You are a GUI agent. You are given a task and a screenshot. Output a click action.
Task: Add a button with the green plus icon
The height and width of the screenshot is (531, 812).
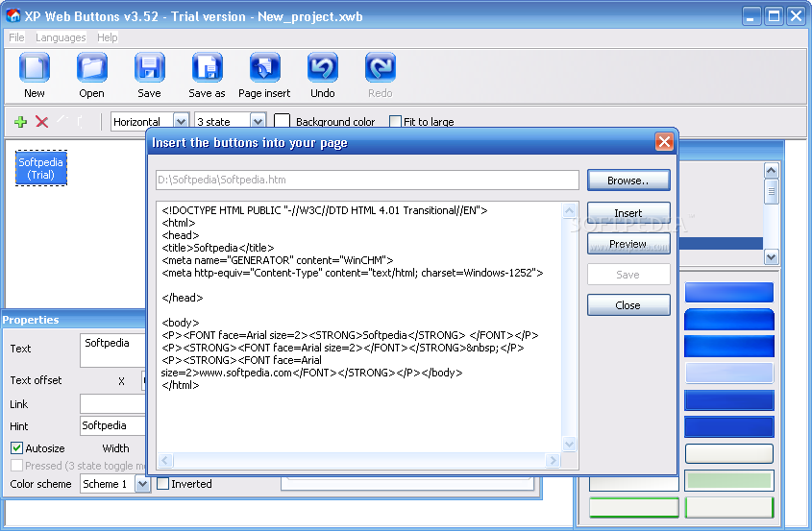click(x=20, y=122)
